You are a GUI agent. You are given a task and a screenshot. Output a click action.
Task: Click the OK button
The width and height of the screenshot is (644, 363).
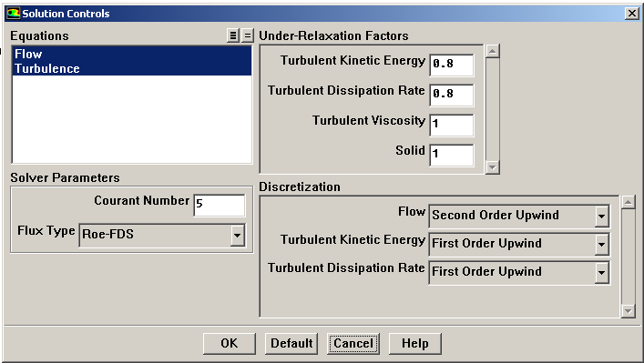(x=230, y=343)
